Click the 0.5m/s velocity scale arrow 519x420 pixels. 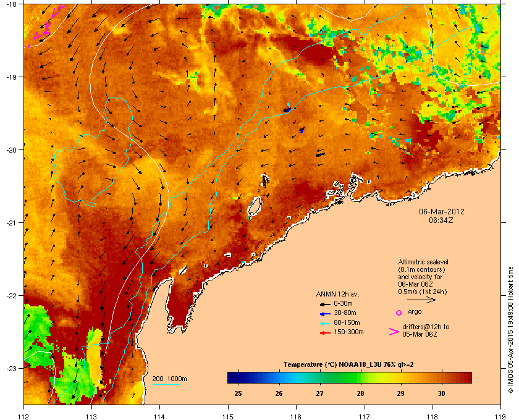pyautogui.click(x=421, y=300)
